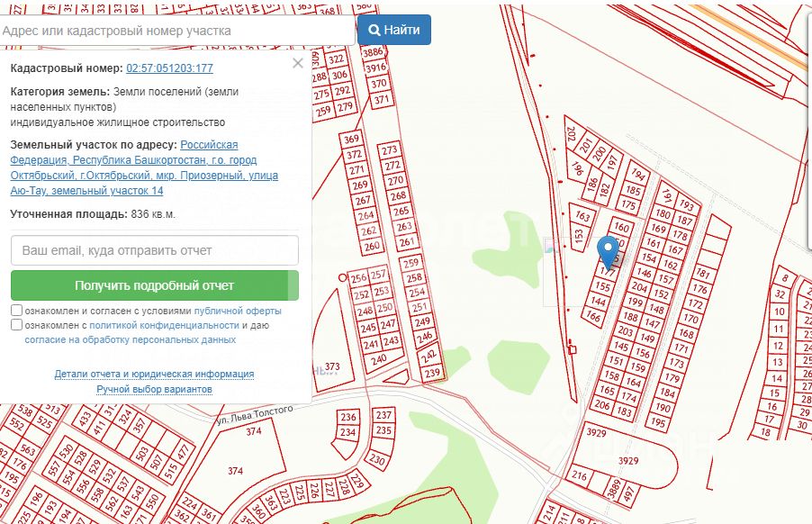Select parcel 155 on the map
The height and width of the screenshot is (524, 812).
(x=603, y=285)
